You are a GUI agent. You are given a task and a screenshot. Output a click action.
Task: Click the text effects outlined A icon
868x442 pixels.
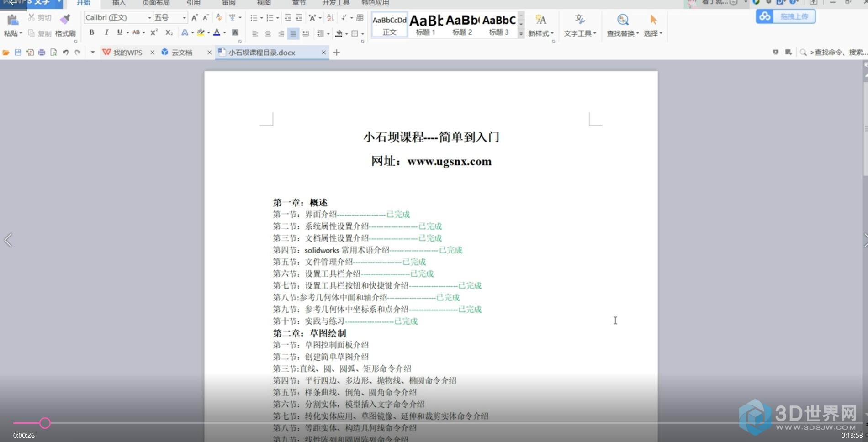pos(185,32)
